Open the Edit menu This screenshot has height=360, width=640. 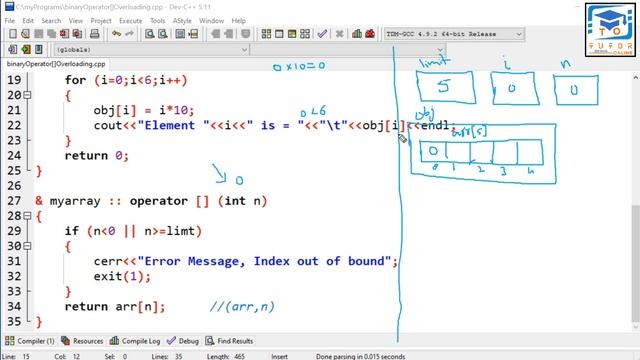point(28,20)
